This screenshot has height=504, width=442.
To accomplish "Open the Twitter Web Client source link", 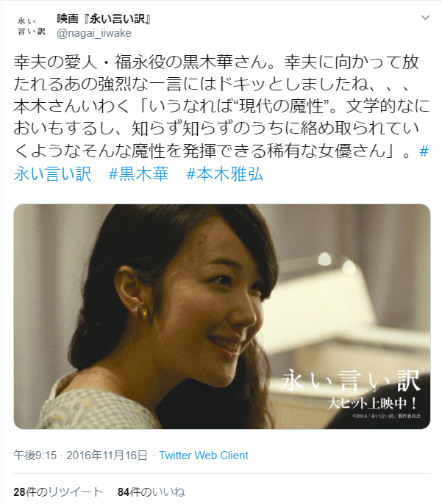I will coord(204,456).
